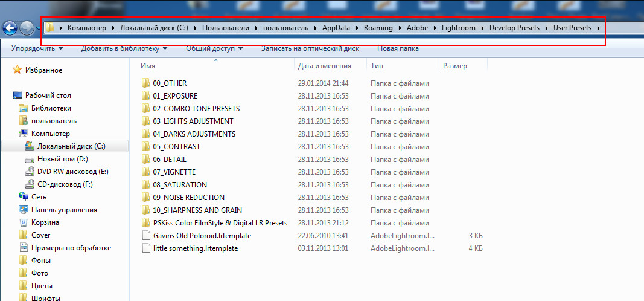The image size is (644, 301).
Task: Select the 00_OTHER folder icon
Action: (145, 83)
